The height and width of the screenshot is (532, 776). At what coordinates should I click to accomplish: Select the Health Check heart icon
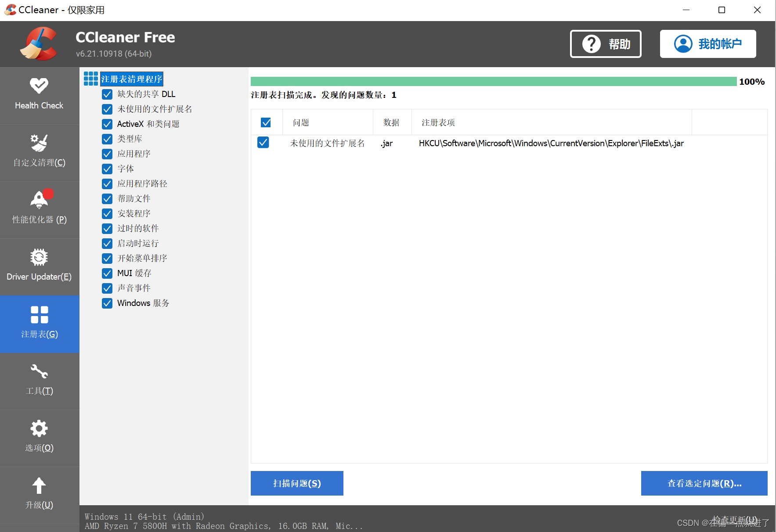pyautogui.click(x=39, y=85)
